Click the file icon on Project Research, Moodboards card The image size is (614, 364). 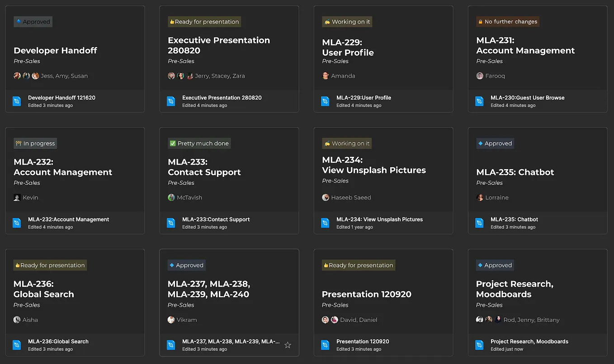coord(479,345)
